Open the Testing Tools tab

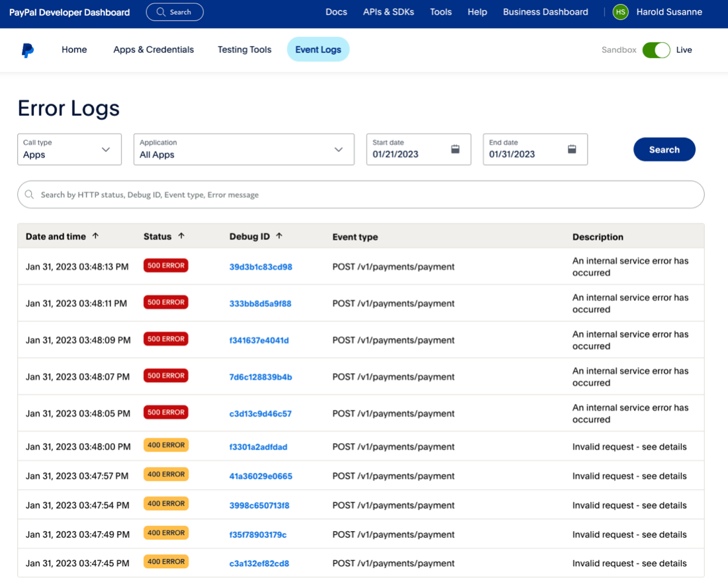[x=245, y=50]
